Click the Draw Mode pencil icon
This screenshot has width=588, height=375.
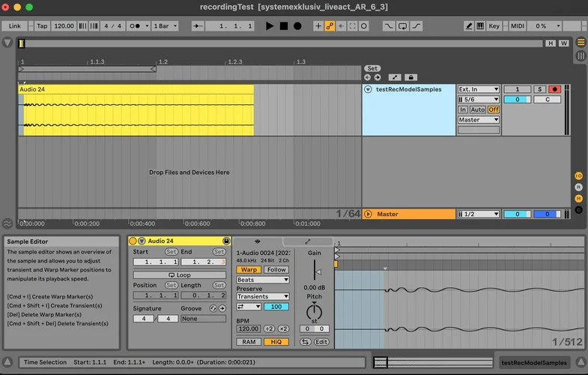pyautogui.click(x=468, y=25)
